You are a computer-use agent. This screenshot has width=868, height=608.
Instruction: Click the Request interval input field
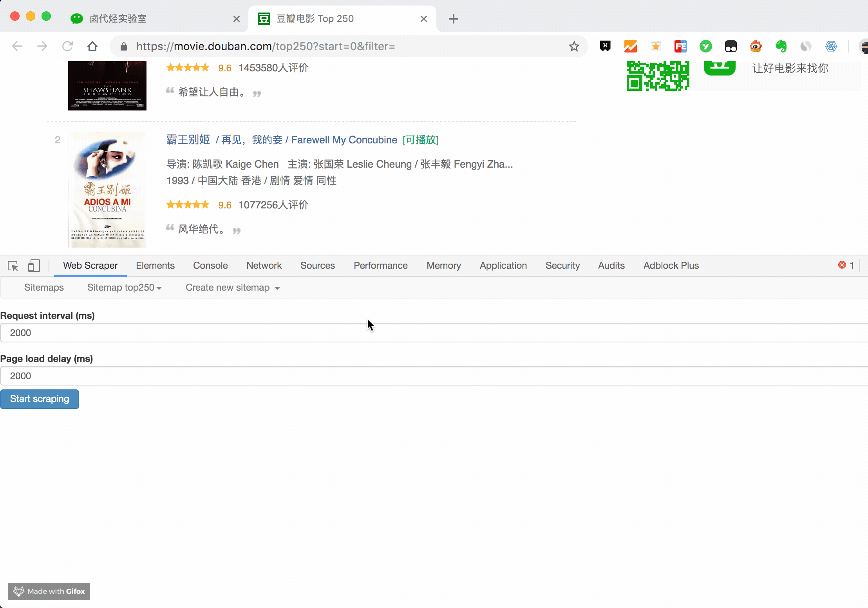[x=434, y=333]
